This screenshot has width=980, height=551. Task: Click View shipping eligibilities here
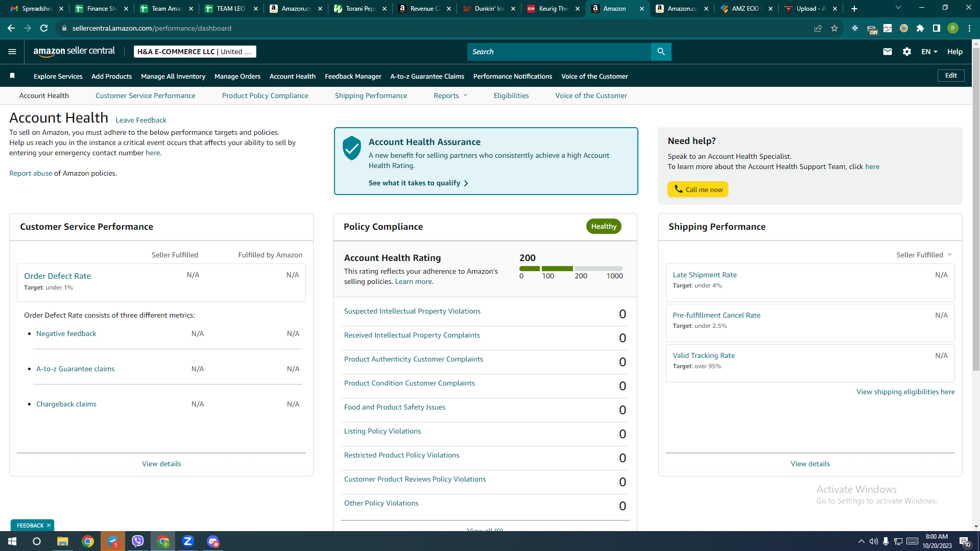pos(905,392)
